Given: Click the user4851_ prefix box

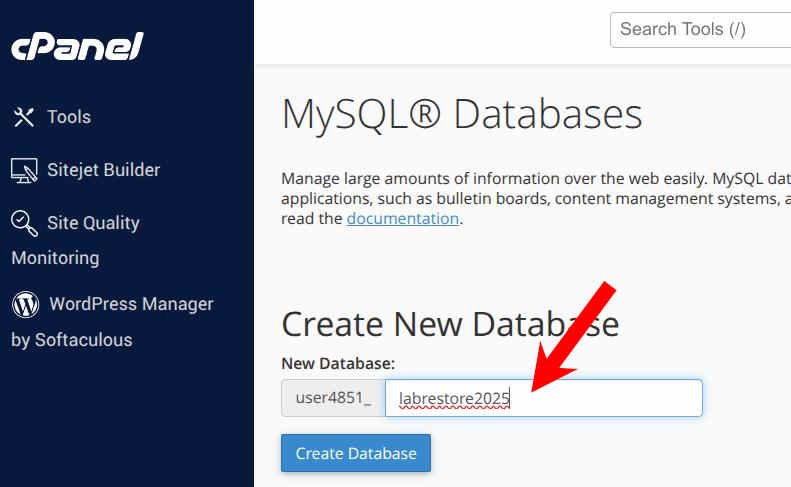Looking at the screenshot, I should pyautogui.click(x=333, y=398).
